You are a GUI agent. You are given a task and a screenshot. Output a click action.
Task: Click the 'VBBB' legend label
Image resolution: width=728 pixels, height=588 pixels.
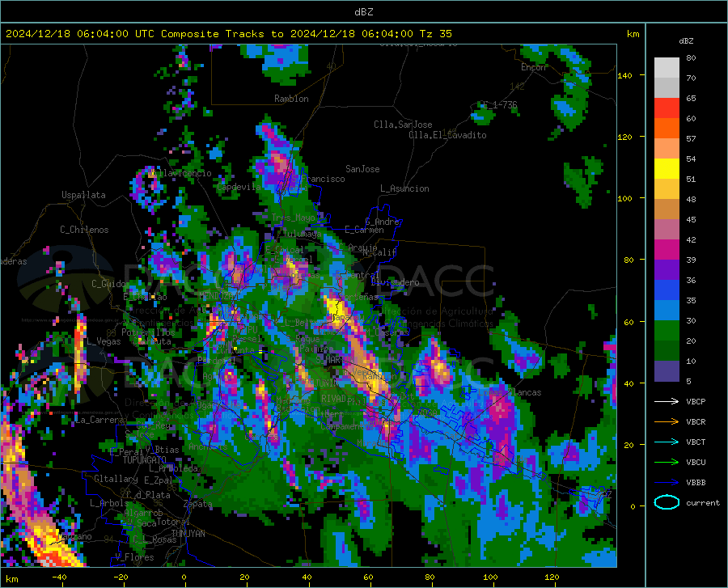coord(696,483)
